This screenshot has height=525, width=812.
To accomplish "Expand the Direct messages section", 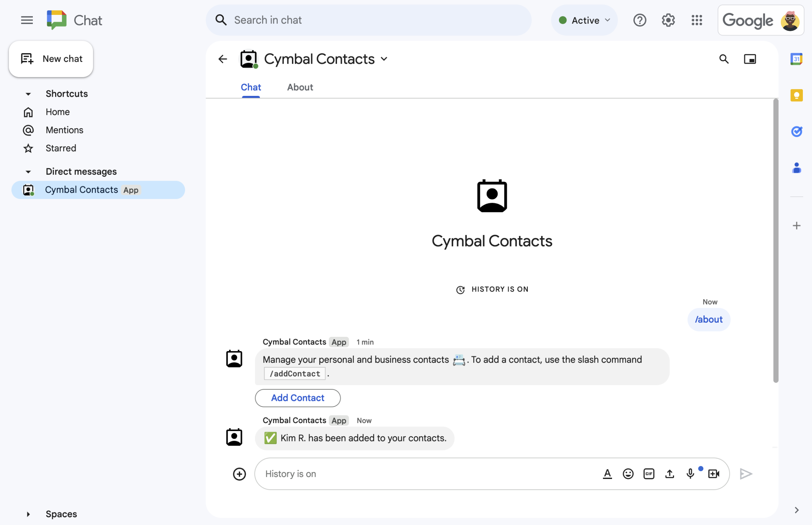I will click(x=28, y=171).
